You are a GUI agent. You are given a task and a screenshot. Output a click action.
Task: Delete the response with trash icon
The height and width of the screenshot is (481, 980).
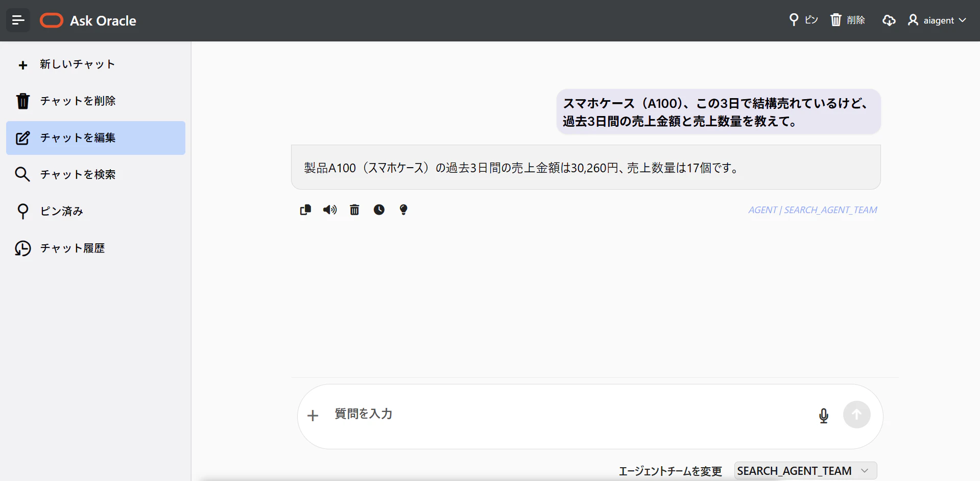point(354,210)
